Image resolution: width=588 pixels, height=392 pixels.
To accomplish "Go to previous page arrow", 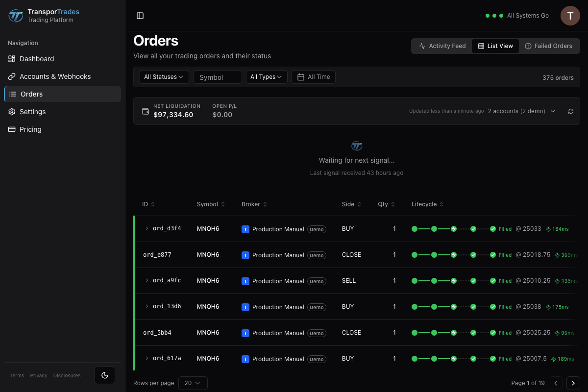I will 556,383.
